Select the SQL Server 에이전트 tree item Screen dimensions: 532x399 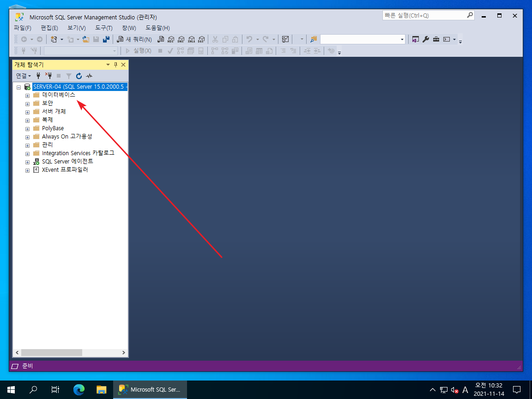pyautogui.click(x=67, y=162)
